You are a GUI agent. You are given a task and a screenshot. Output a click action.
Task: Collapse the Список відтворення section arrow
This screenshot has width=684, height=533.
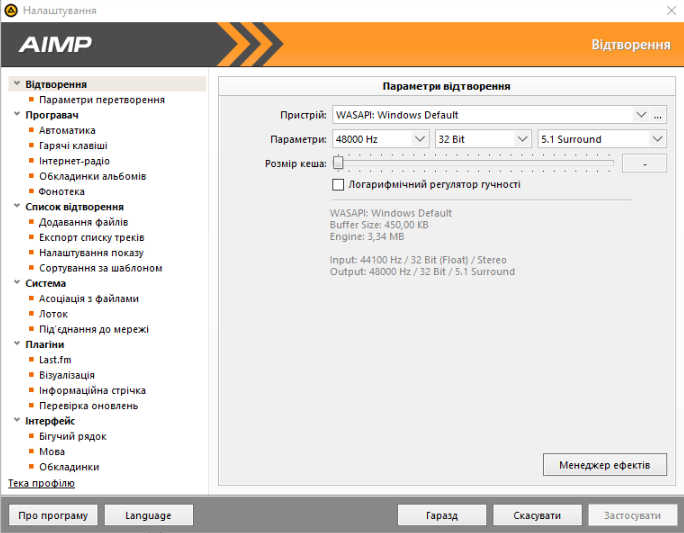click(17, 206)
